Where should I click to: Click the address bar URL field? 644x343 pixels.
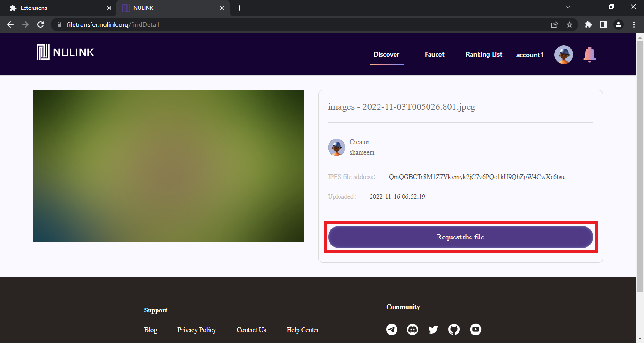point(302,24)
